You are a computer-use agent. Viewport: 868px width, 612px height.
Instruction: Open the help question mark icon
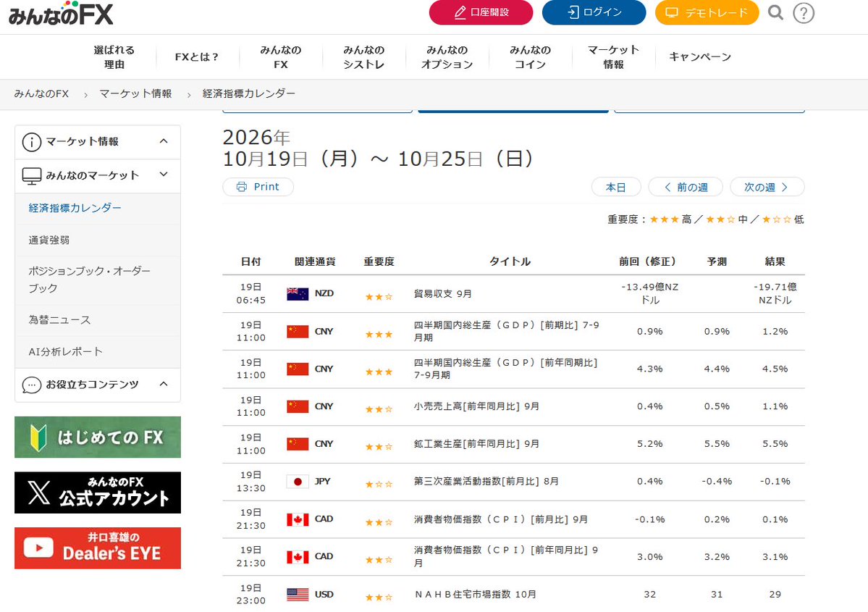tap(804, 13)
